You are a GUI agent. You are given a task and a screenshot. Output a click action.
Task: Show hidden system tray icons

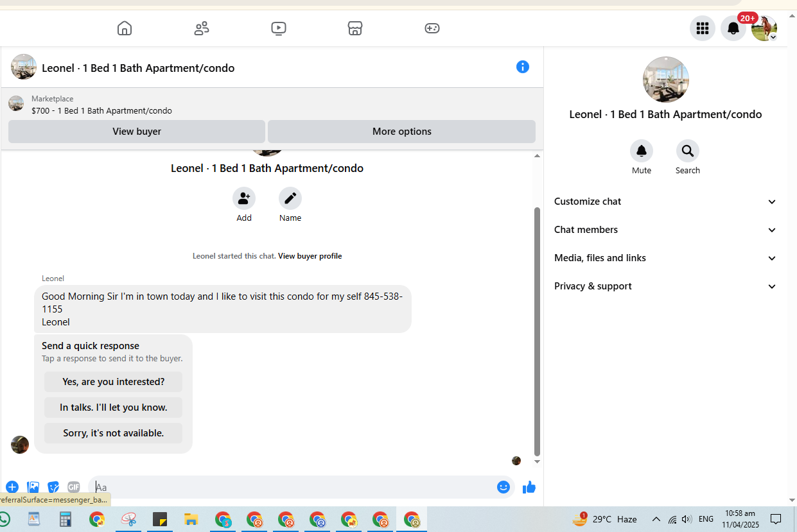click(x=656, y=519)
